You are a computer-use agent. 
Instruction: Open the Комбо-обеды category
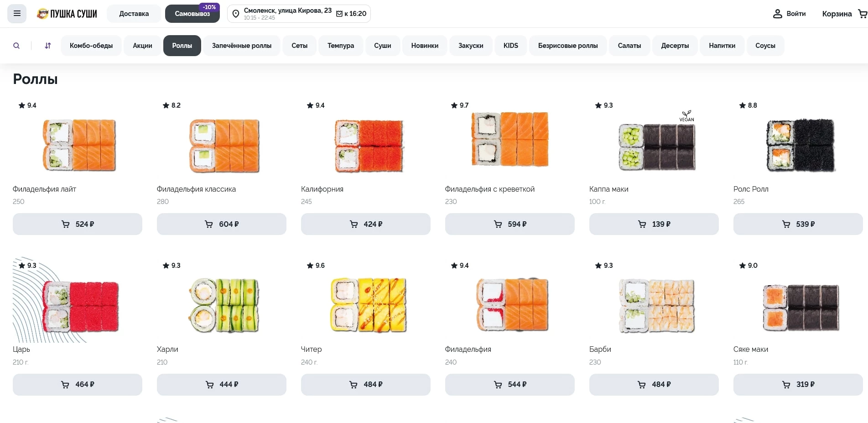[x=91, y=46]
